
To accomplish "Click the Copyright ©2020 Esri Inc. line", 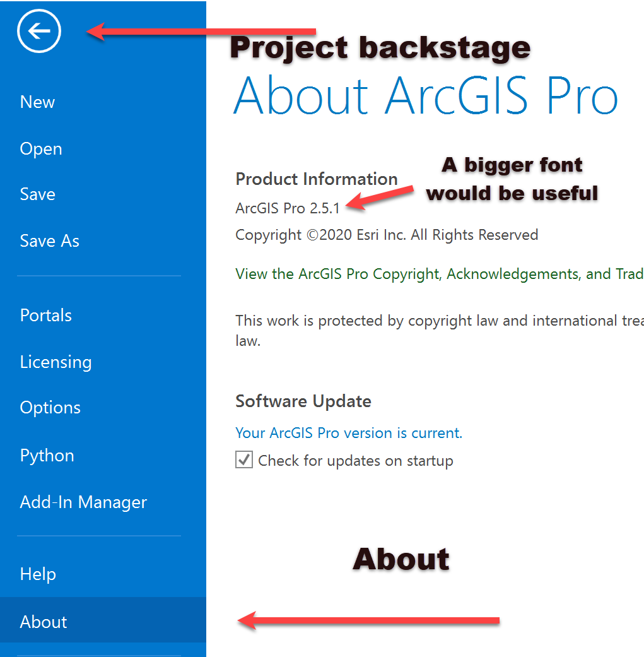I will [x=387, y=235].
